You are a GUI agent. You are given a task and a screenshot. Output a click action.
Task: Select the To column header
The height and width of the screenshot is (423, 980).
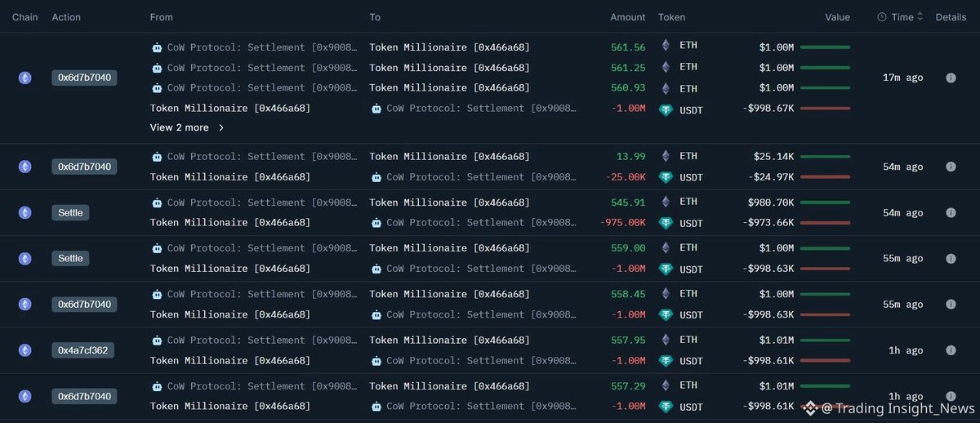point(375,17)
